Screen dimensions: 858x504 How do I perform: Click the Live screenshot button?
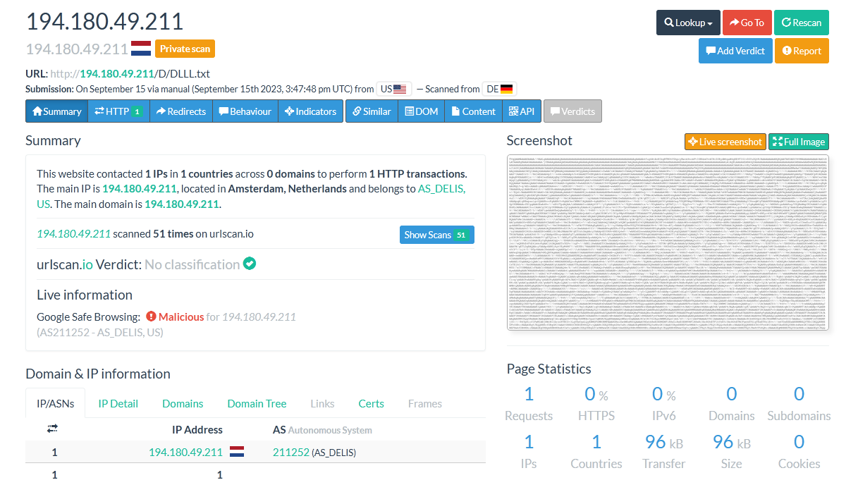tap(725, 142)
